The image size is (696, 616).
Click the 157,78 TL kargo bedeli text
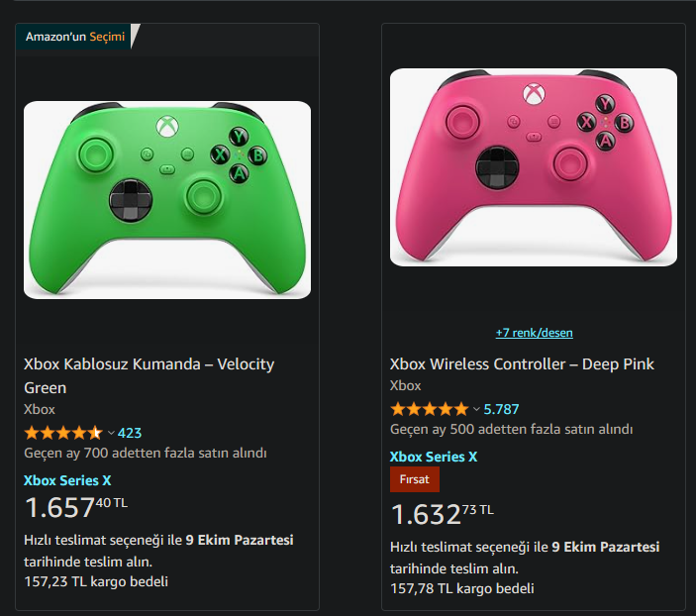point(462,588)
